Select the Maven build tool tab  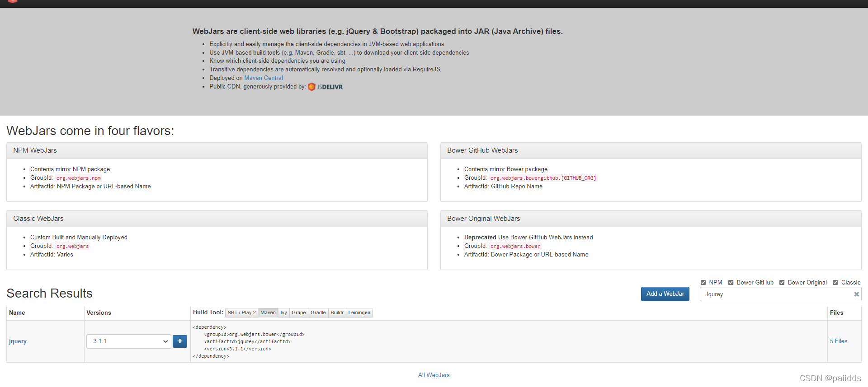tap(268, 312)
